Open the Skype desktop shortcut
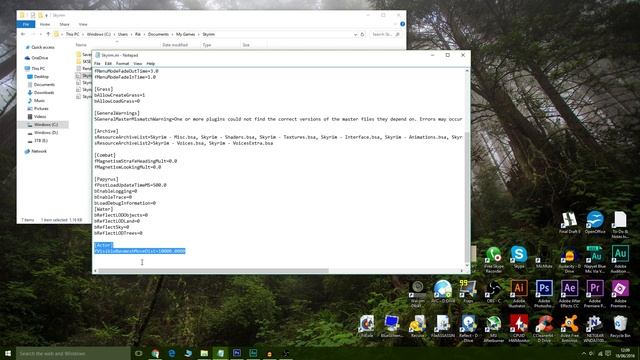Image resolution: width=640 pixels, height=360 pixels. click(x=519, y=257)
